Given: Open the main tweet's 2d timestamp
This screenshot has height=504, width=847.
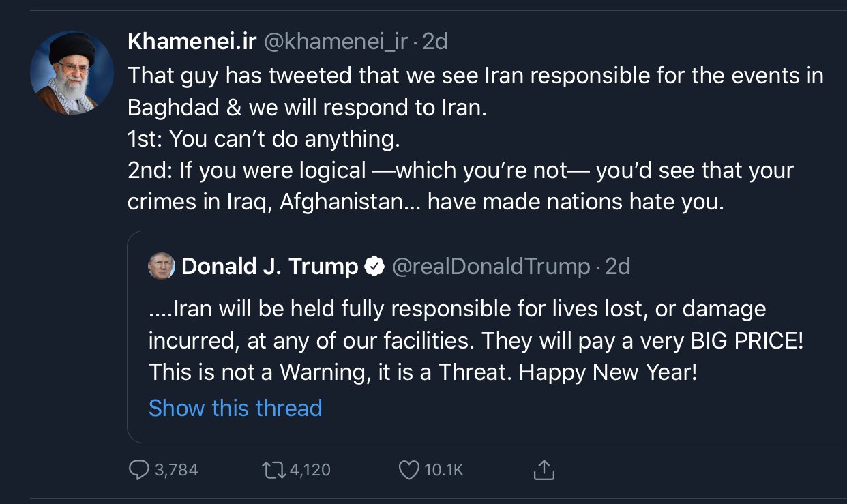Looking at the screenshot, I should pos(435,42).
